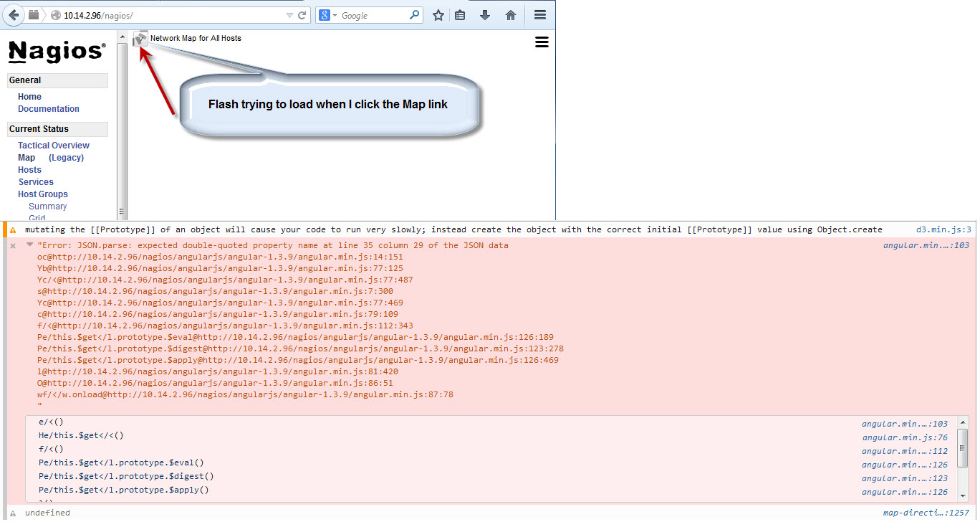Click the plugin icon beside Network Map title
This screenshot has width=980, height=522.
141,39
